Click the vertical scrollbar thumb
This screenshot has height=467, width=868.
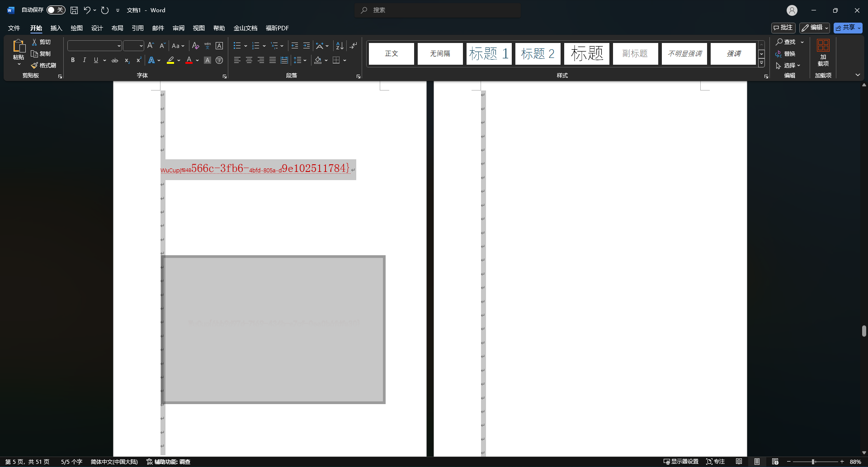click(x=864, y=331)
